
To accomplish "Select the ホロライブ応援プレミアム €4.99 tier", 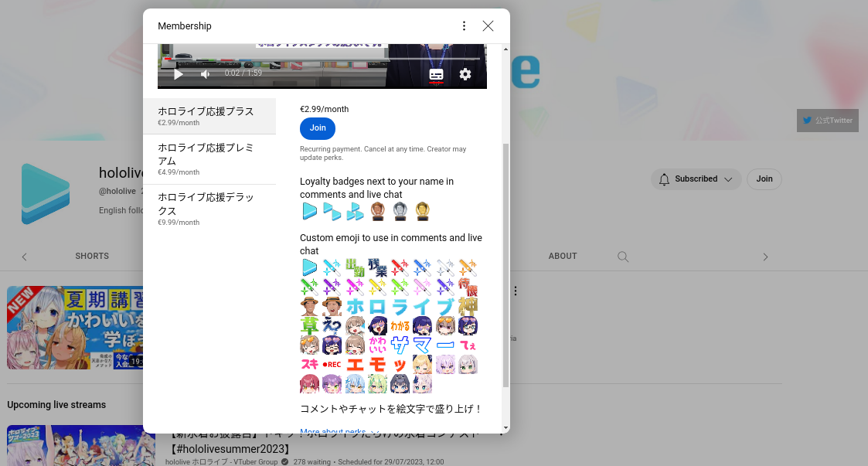I will pyautogui.click(x=209, y=159).
